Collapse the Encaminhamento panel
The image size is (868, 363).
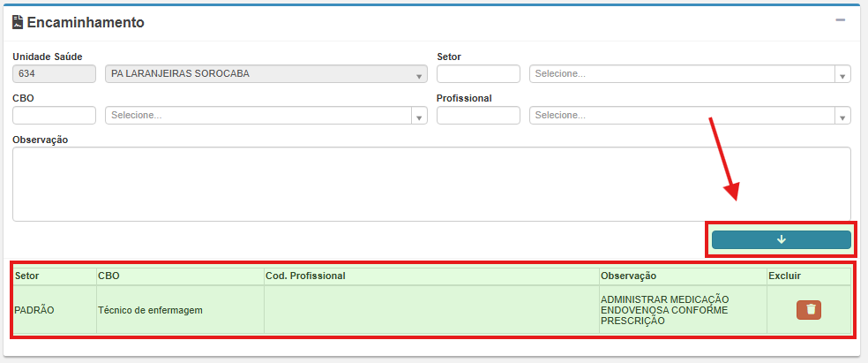pos(841,20)
